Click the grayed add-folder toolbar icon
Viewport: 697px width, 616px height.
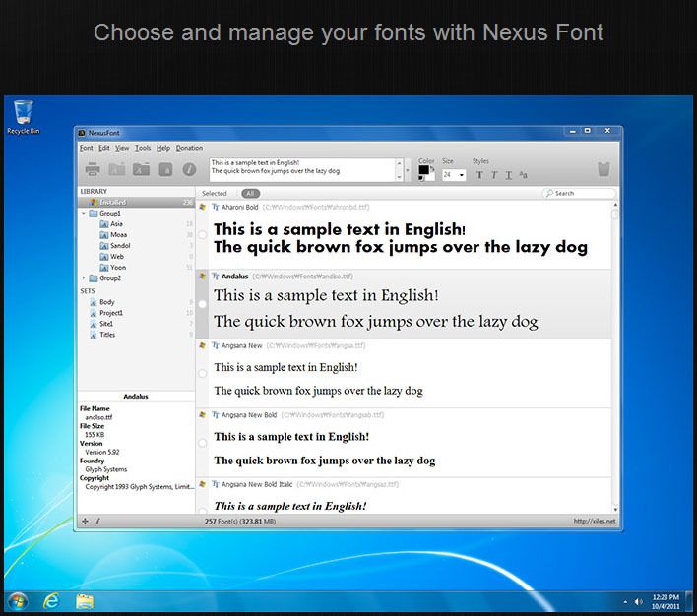point(117,169)
